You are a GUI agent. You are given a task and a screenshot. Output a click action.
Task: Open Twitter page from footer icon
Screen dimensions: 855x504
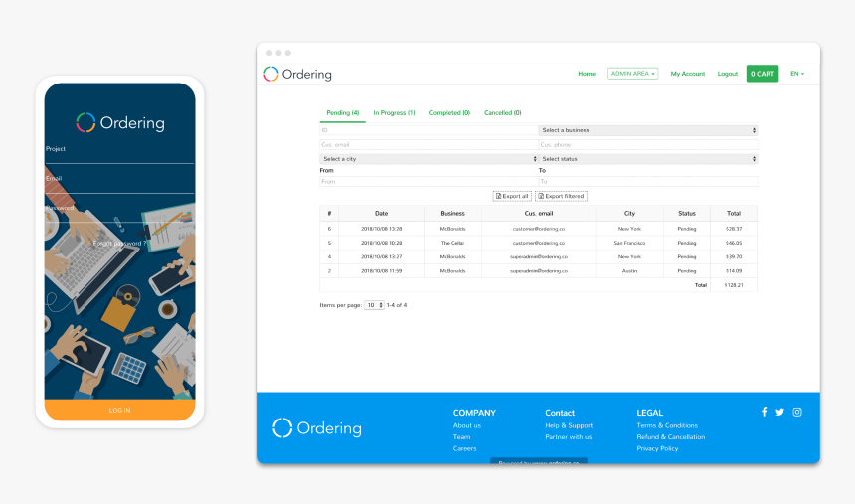pos(779,412)
